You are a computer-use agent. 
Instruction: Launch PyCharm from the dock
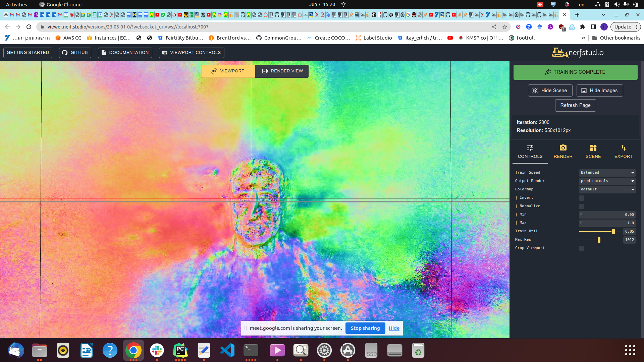(x=180, y=351)
